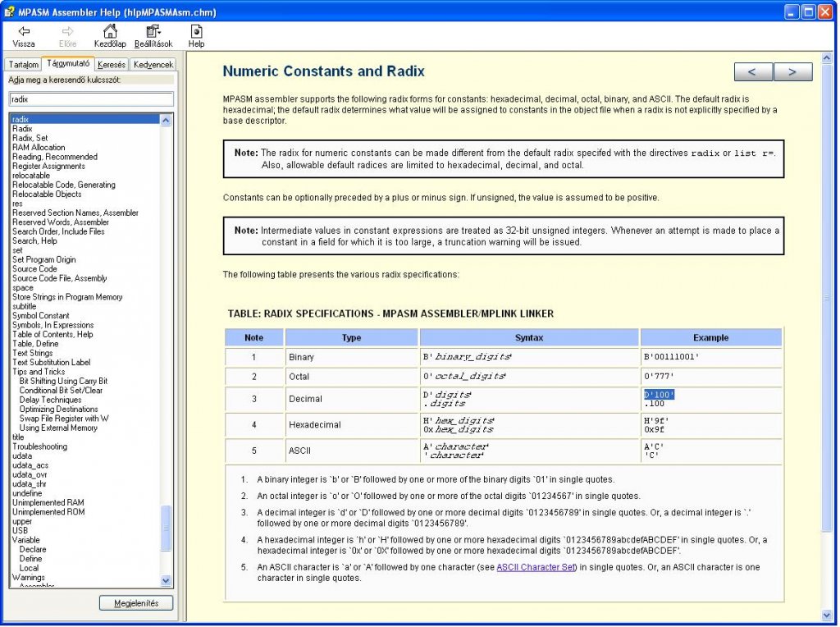Open the Beállítások options toolbar icon

pos(153,36)
